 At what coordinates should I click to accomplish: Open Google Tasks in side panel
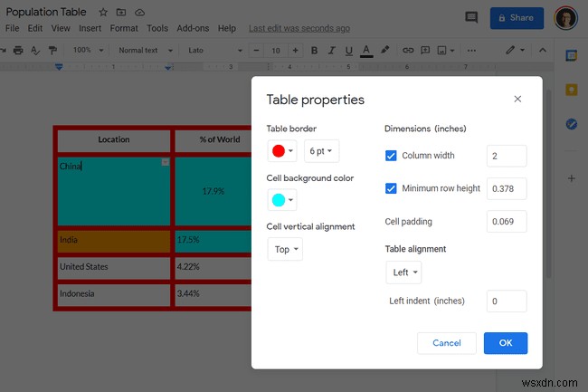tap(571, 124)
